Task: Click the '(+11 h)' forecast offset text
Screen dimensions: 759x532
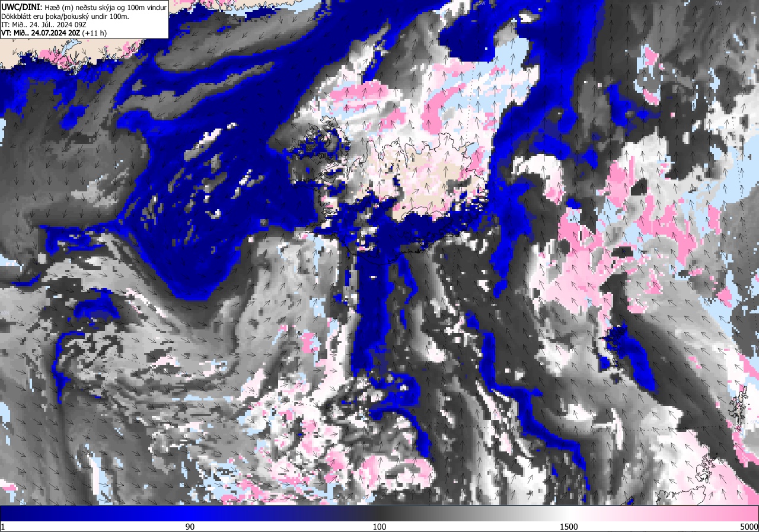Action: (x=94, y=33)
